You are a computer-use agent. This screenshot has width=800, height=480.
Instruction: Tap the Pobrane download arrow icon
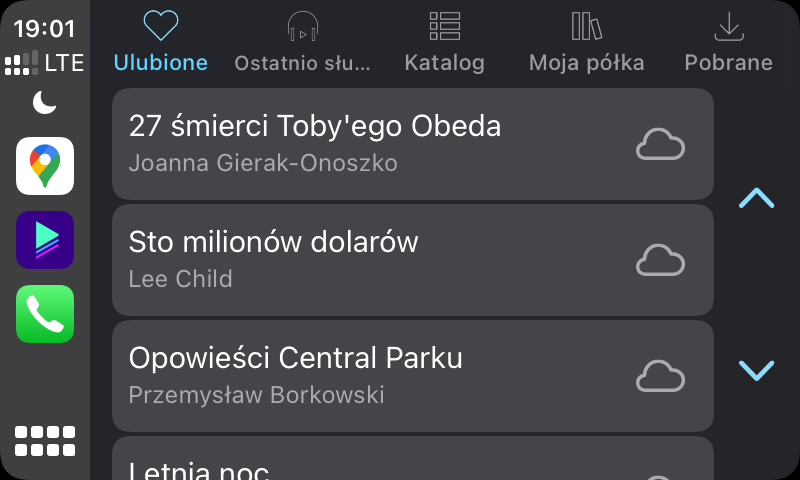click(728, 26)
